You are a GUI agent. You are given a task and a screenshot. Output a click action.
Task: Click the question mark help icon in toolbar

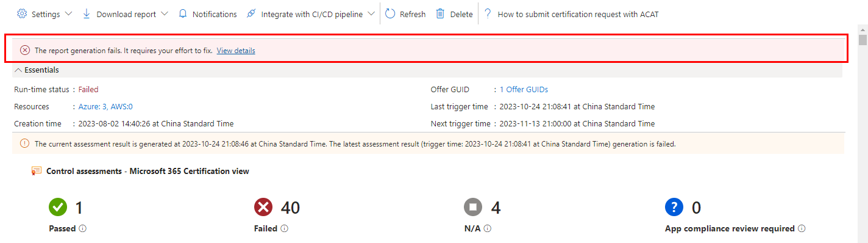488,13
